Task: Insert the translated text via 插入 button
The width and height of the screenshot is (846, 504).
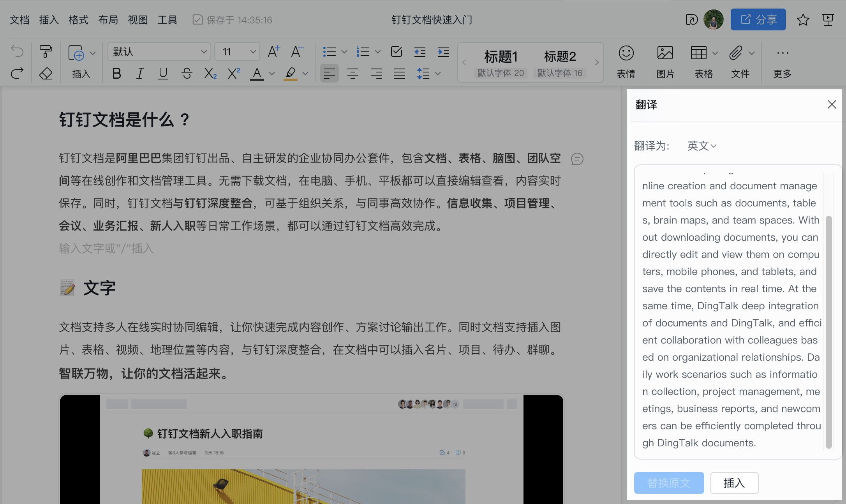Action: point(734,483)
